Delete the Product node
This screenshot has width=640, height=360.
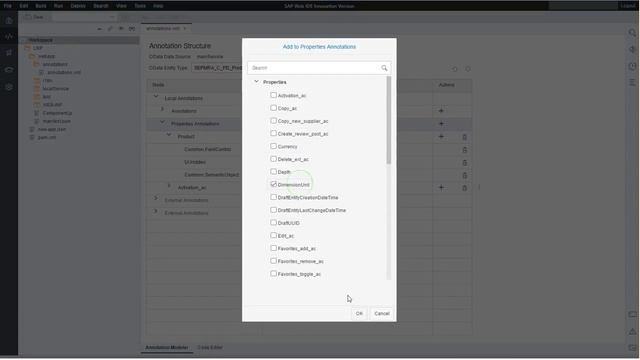tap(464, 137)
